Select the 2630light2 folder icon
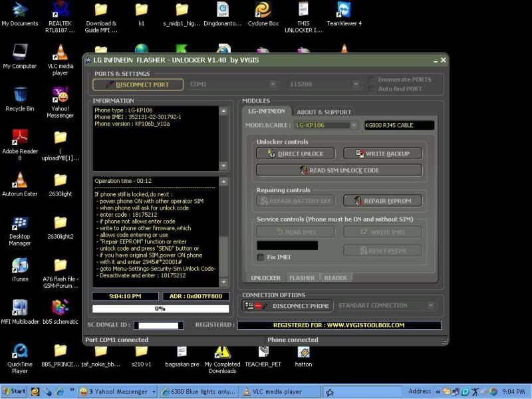Image resolution: width=532 pixels, height=399 pixels. (x=60, y=227)
